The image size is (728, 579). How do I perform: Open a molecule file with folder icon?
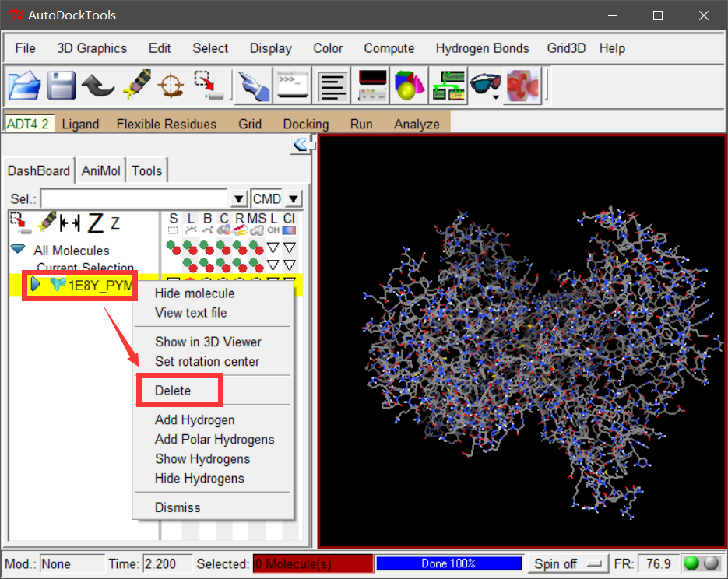tap(24, 84)
